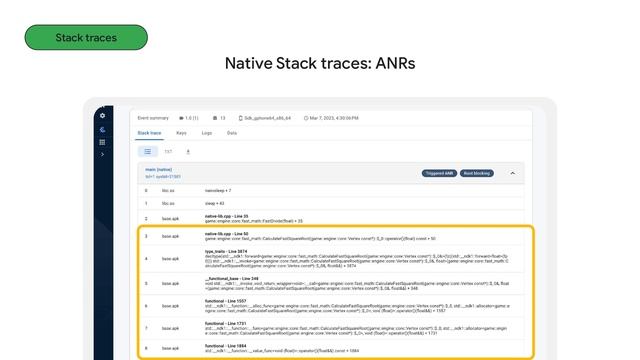Open settings via the gear icon in sidebar

pos(102,116)
